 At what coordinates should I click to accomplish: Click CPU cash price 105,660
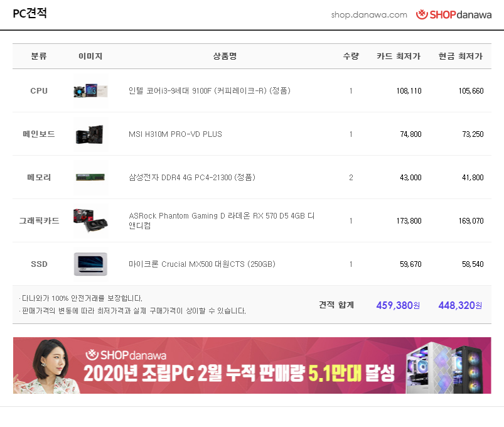[x=471, y=91]
